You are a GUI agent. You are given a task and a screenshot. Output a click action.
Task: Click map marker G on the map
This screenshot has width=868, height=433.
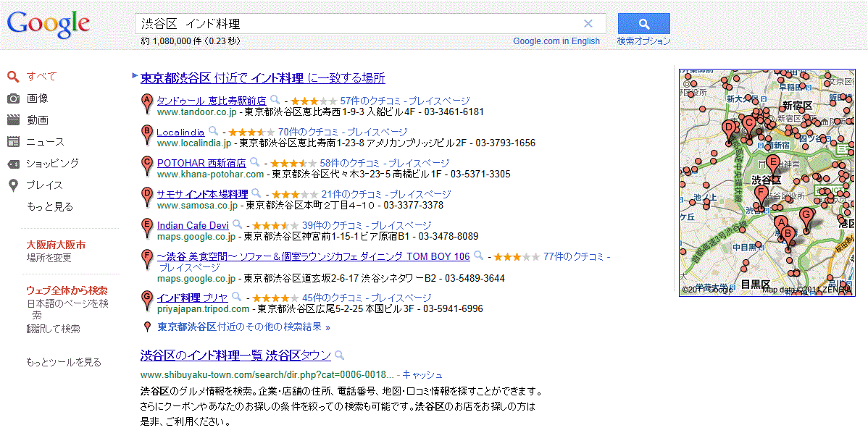806,219
